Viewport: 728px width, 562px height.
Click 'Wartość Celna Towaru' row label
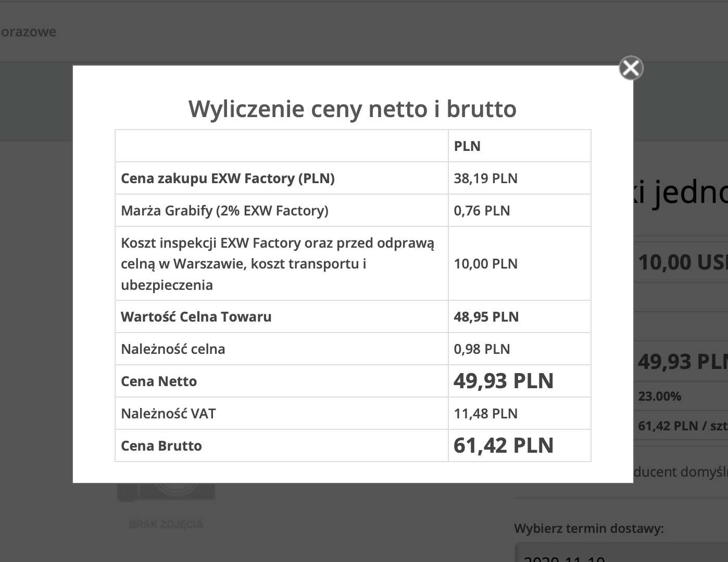pyautogui.click(x=196, y=317)
